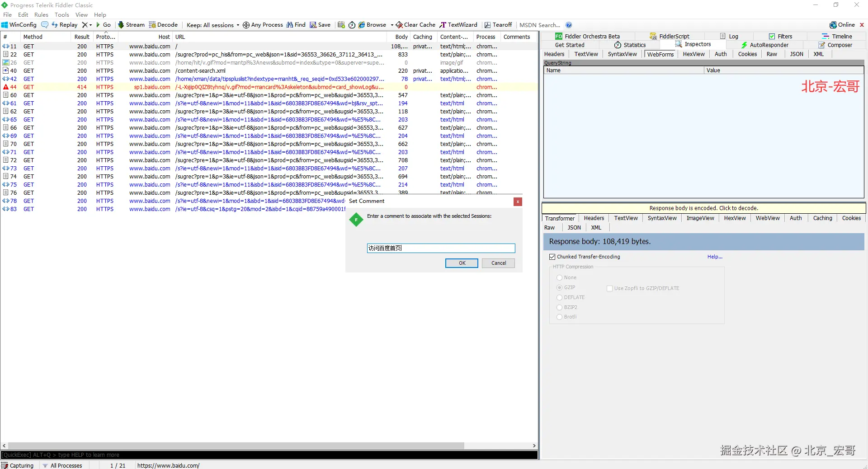Open the Rules menu

point(41,14)
